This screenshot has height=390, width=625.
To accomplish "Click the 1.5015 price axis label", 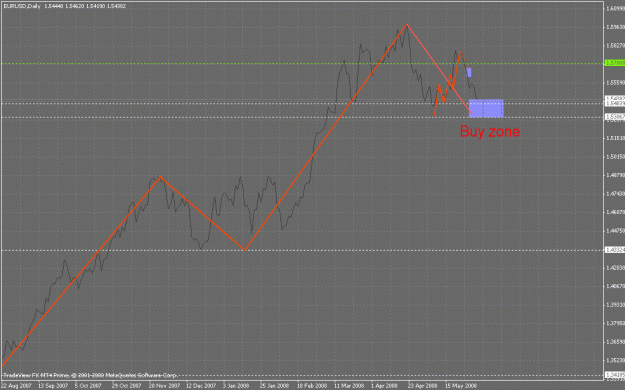I will click(615, 156).
